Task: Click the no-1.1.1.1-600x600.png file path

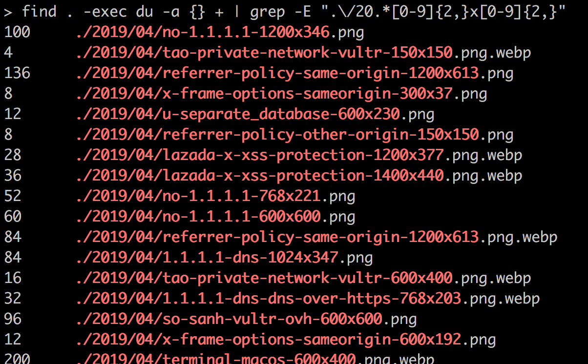Action: (x=216, y=216)
